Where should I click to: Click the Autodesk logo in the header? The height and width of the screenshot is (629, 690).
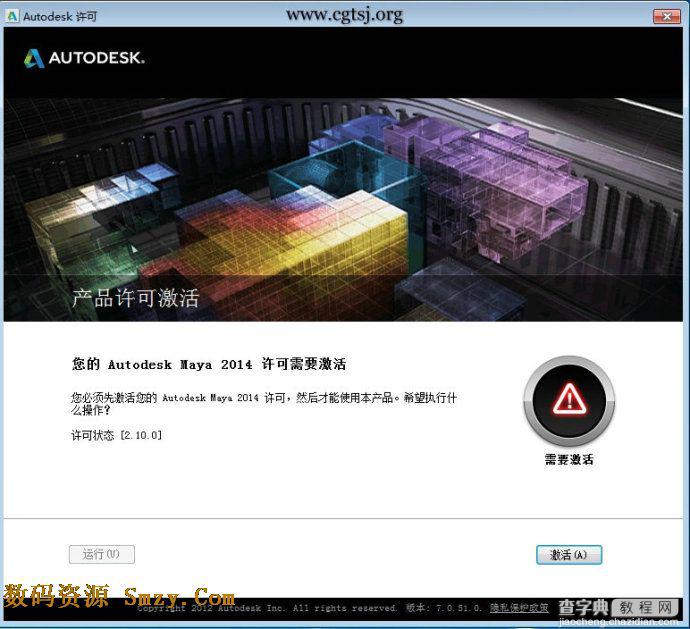84,58
